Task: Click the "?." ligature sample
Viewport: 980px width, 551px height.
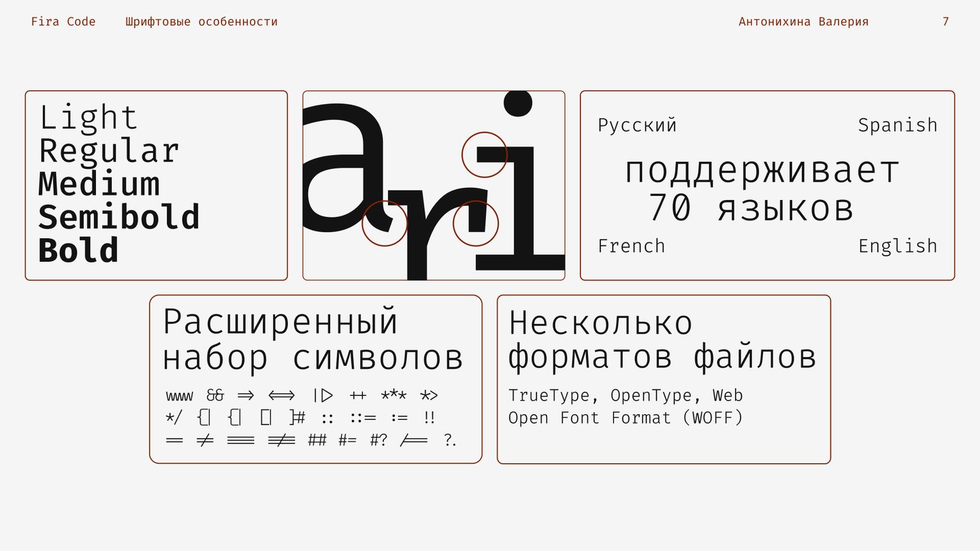Action: [450, 440]
